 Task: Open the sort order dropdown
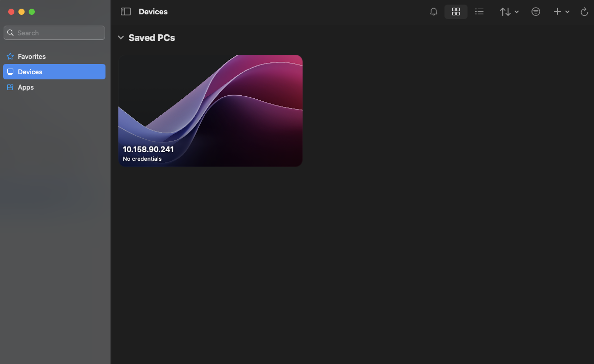pos(509,12)
